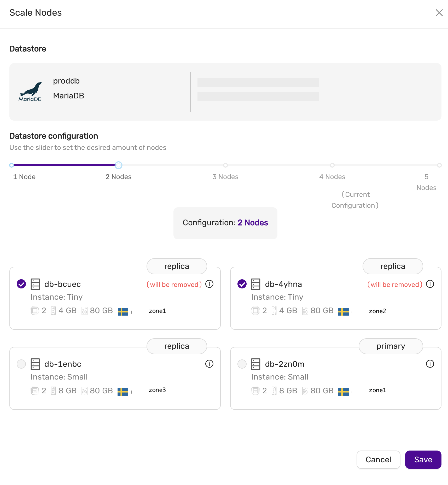Click the RAM icon on db-2zn0m card

[x=274, y=391]
